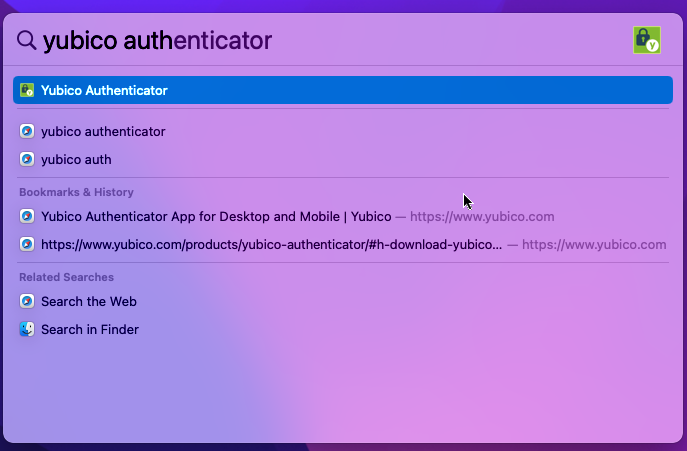Choose 'Search the Web' related search
The image size is (687, 451).
(343, 302)
